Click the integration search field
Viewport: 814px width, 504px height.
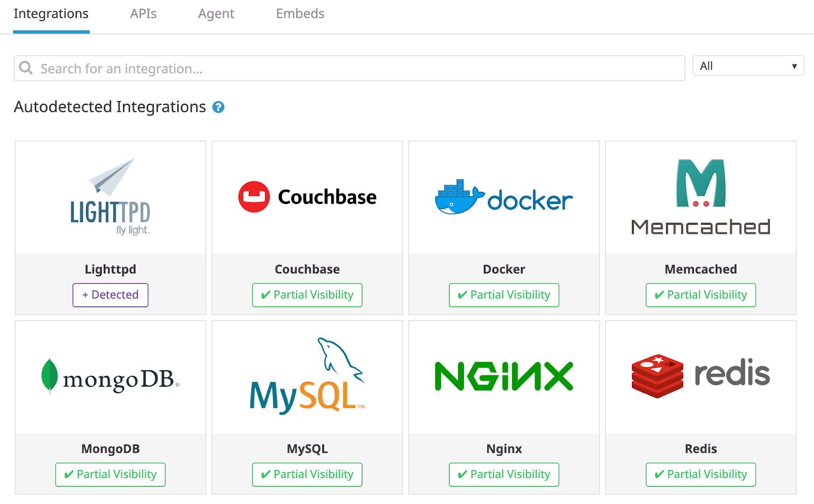[x=350, y=68]
